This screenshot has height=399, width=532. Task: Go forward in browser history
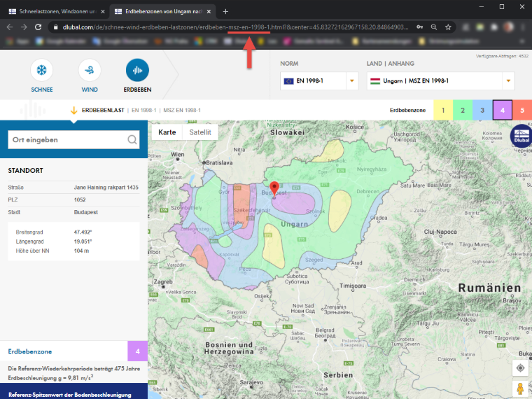(24, 27)
